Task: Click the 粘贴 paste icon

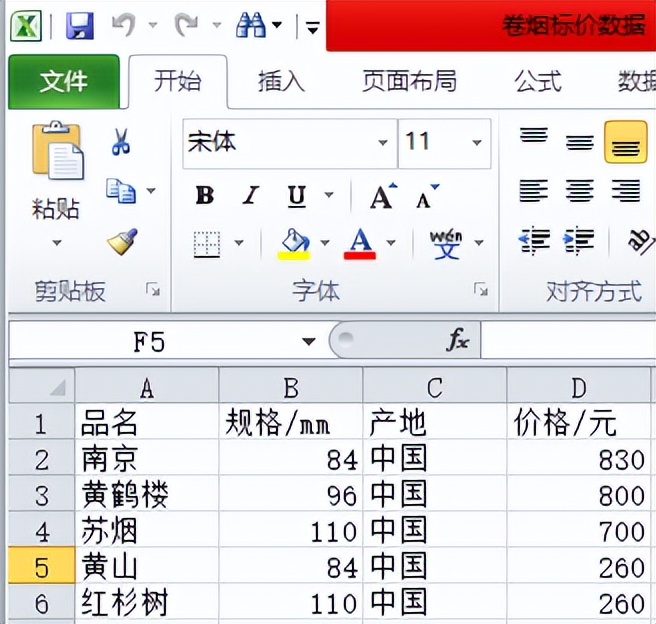Action: (x=58, y=151)
